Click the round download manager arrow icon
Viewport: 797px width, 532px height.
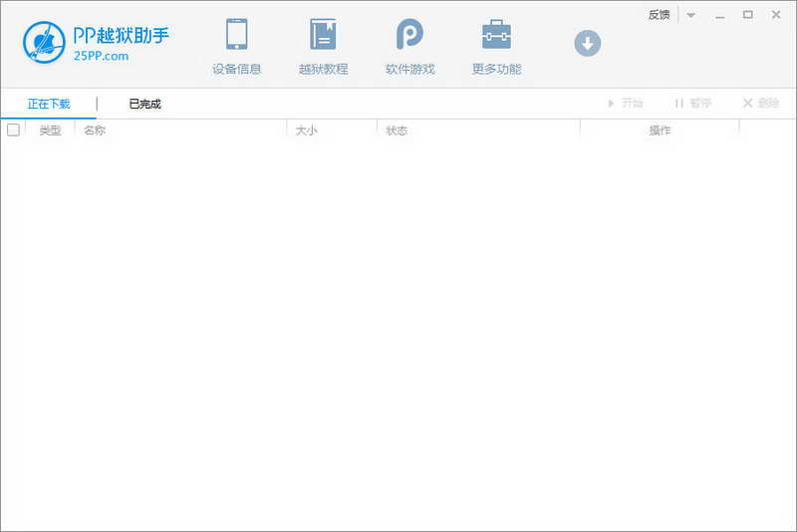point(588,43)
